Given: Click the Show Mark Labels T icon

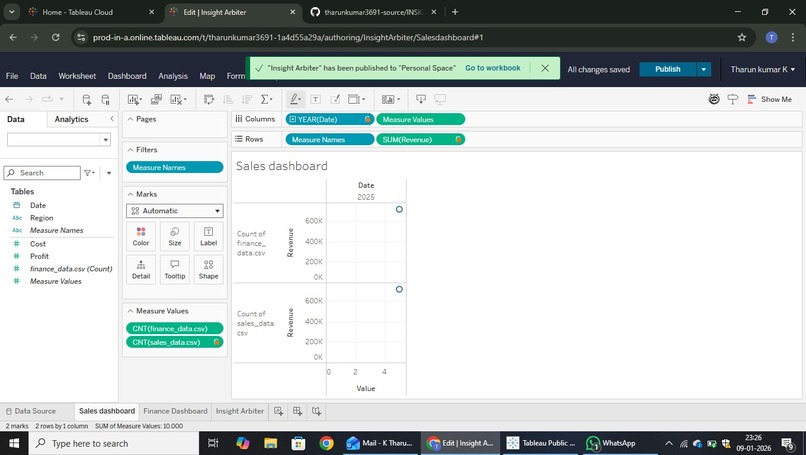Looking at the screenshot, I should (x=316, y=99).
